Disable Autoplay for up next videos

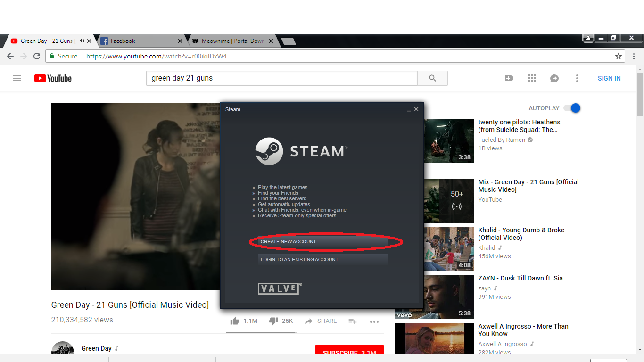[571, 108]
